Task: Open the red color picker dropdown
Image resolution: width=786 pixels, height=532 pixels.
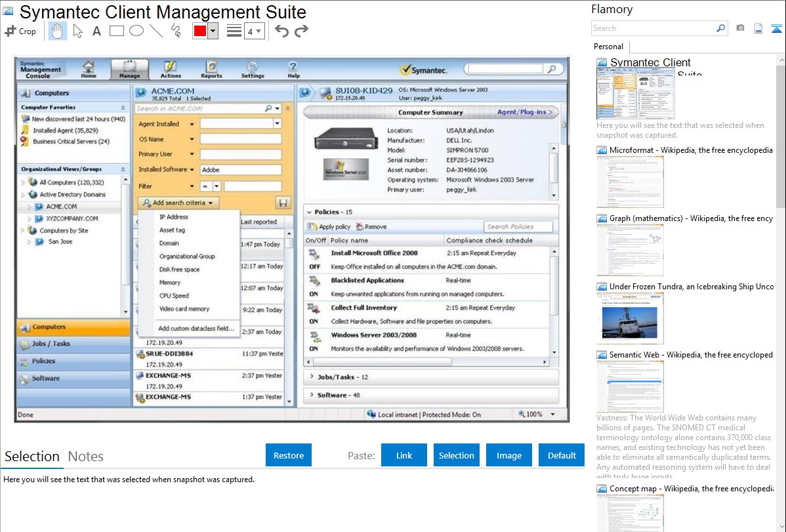Action: tap(213, 31)
